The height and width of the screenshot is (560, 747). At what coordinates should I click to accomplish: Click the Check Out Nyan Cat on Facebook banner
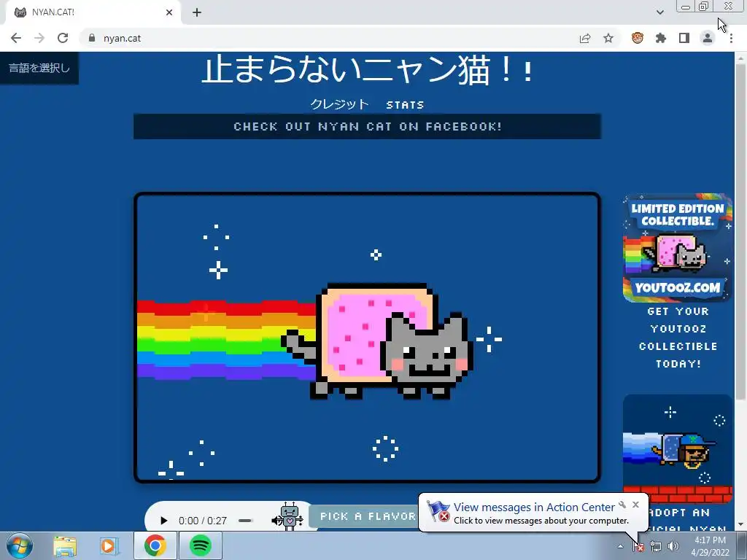368,127
